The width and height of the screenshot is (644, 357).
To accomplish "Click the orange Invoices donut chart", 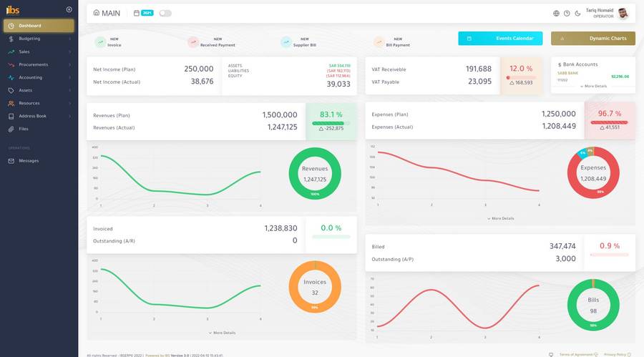I will (315, 287).
